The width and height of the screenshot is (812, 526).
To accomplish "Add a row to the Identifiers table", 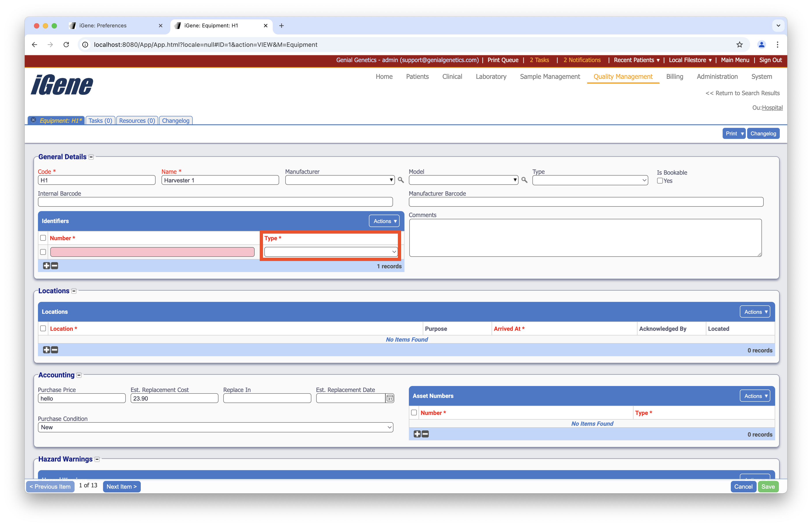I will pos(46,266).
